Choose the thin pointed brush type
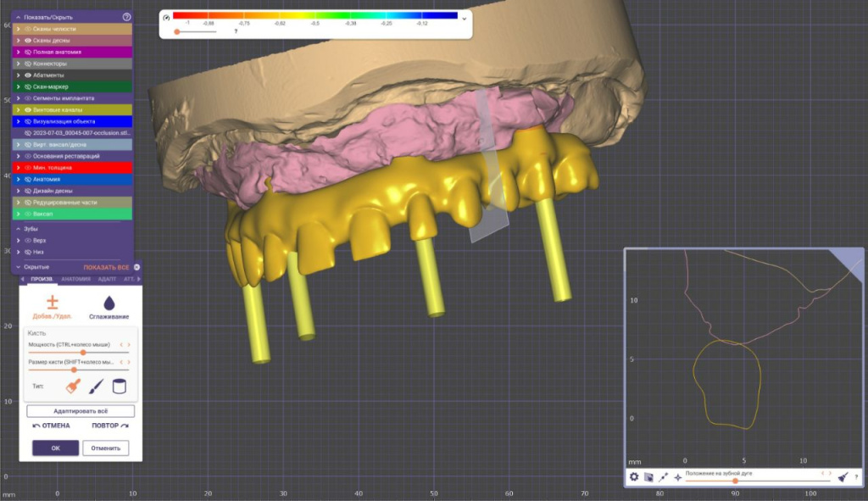This screenshot has height=501, width=868. click(x=97, y=387)
